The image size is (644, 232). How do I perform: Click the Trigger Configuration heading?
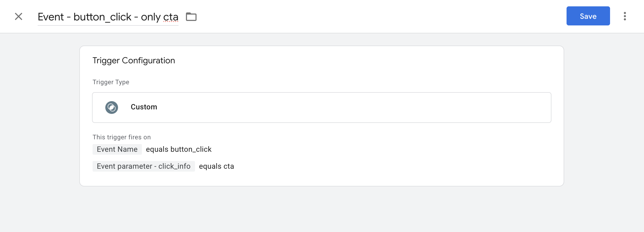pyautogui.click(x=134, y=61)
